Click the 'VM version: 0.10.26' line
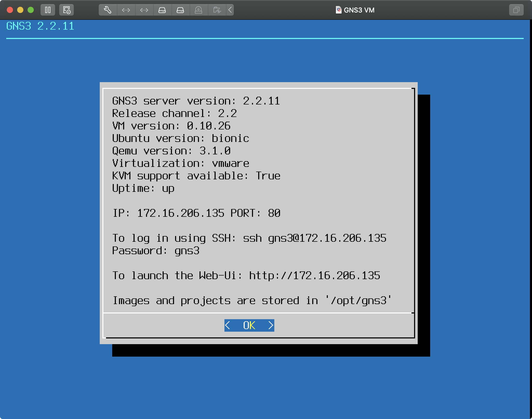The width and height of the screenshot is (532, 419). [171, 126]
